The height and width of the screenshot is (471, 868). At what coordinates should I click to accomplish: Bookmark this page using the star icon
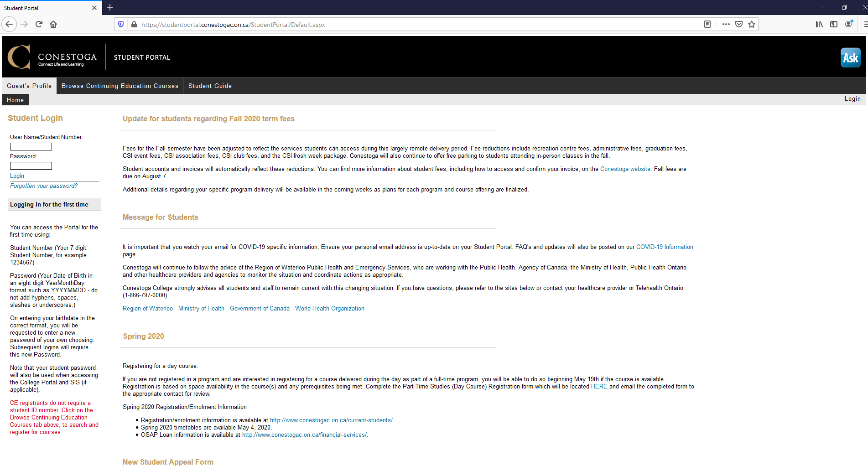[751, 24]
